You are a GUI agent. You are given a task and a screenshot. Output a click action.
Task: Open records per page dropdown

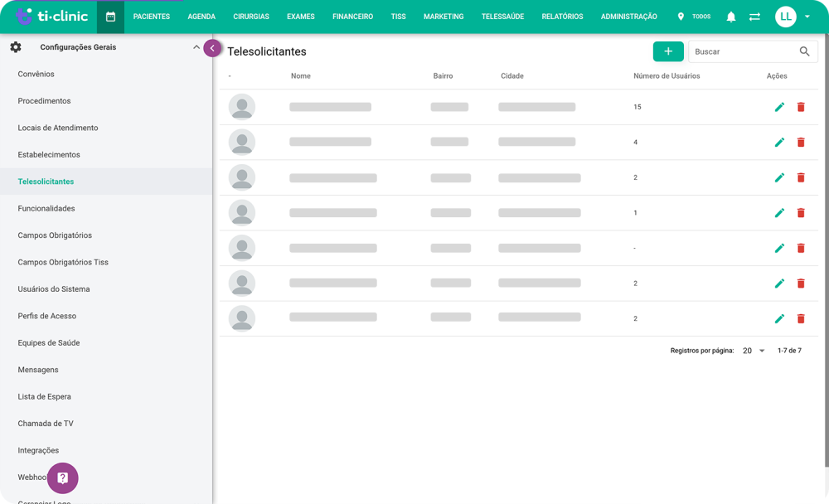pos(754,351)
